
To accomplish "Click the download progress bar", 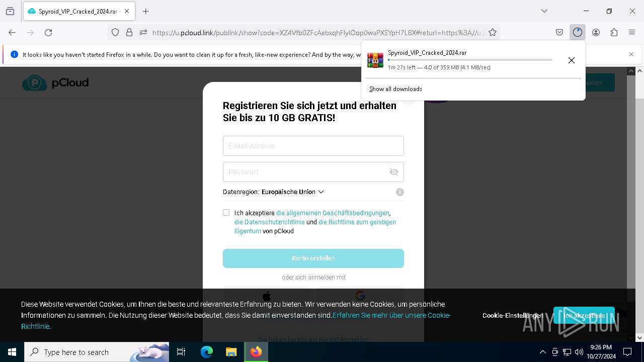I will tap(470, 60).
